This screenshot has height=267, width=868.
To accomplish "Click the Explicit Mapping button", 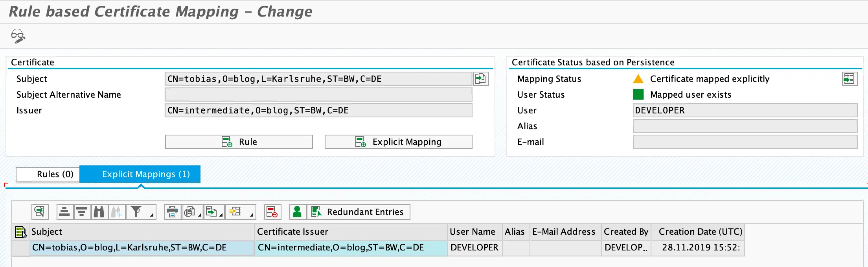I will click(x=398, y=142).
